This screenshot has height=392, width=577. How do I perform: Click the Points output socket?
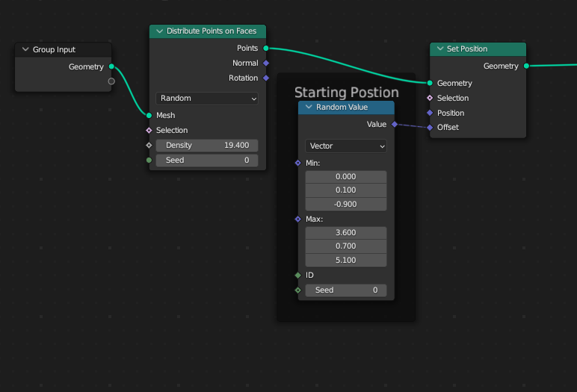pos(266,49)
